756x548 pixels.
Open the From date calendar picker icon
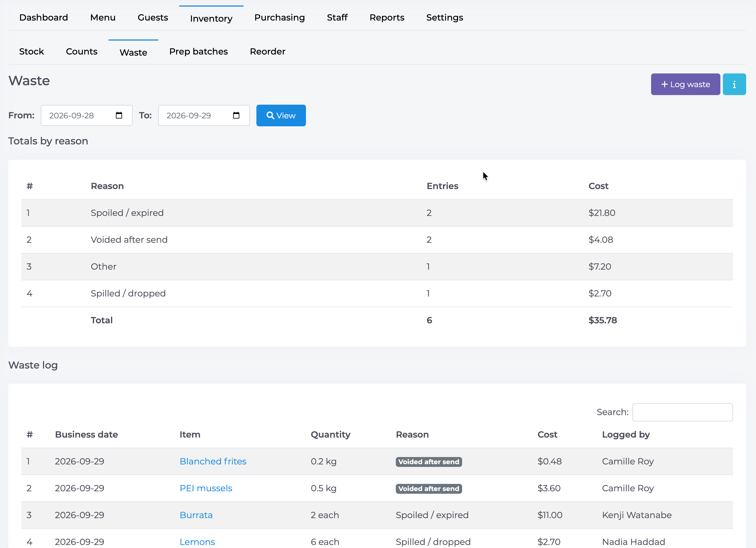click(x=119, y=115)
